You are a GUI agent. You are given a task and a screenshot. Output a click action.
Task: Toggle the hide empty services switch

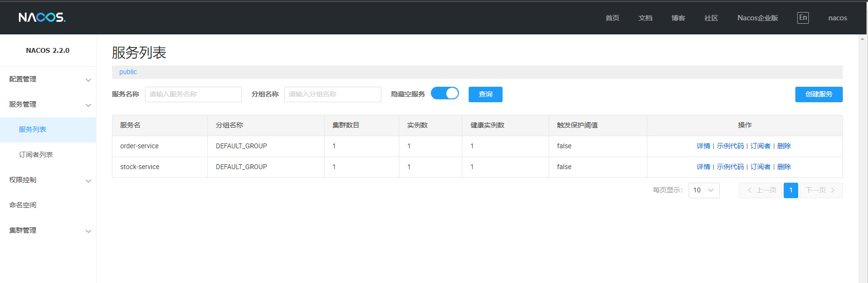click(x=444, y=94)
